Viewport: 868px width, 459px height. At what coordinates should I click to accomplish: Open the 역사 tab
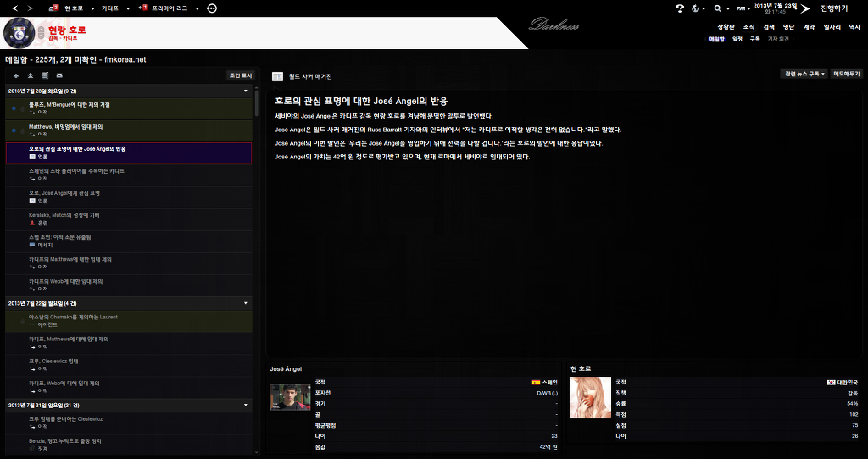tap(854, 26)
